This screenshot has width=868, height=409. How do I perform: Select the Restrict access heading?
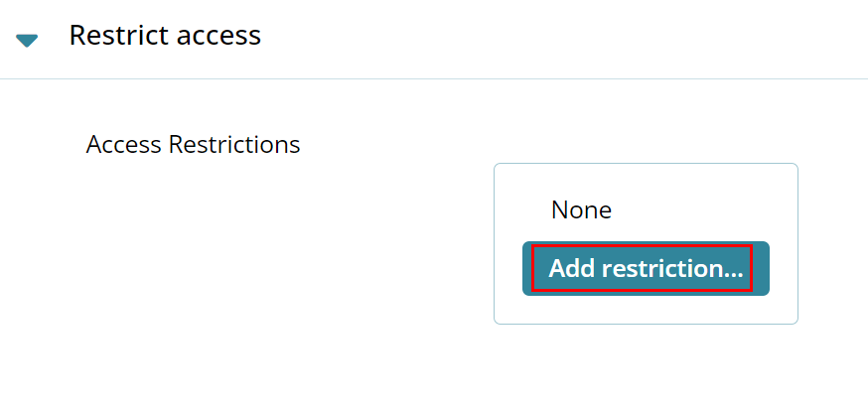165,36
